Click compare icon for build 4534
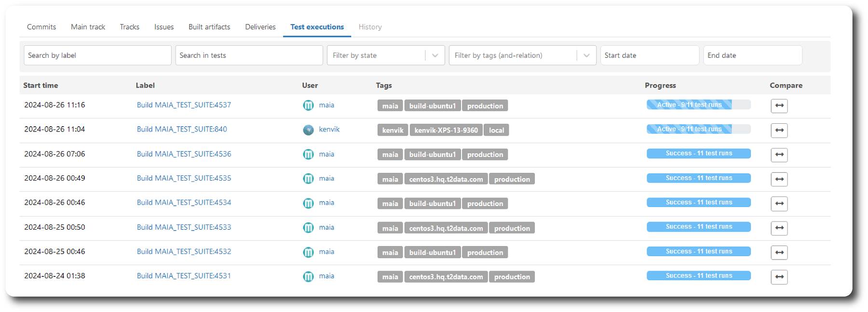This screenshot has height=312, width=868. click(779, 204)
